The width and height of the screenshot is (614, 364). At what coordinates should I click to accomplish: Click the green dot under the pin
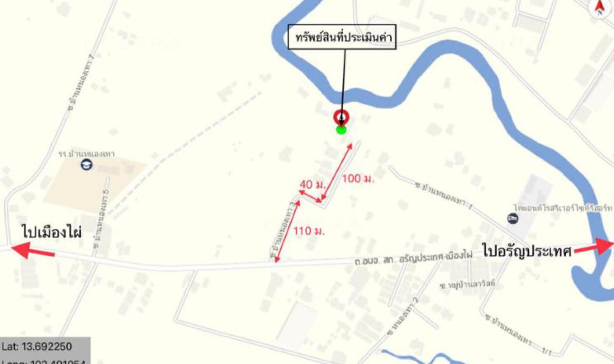point(341,130)
